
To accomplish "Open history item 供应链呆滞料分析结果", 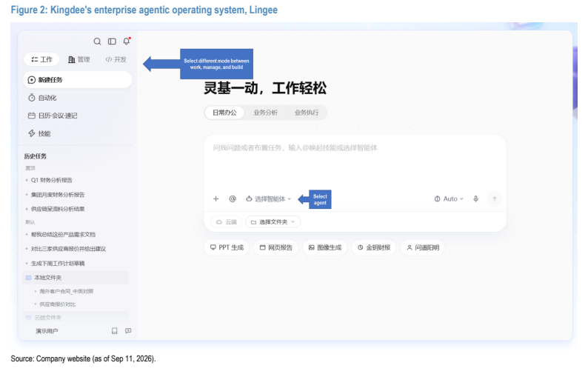I will pyautogui.click(x=57, y=209).
